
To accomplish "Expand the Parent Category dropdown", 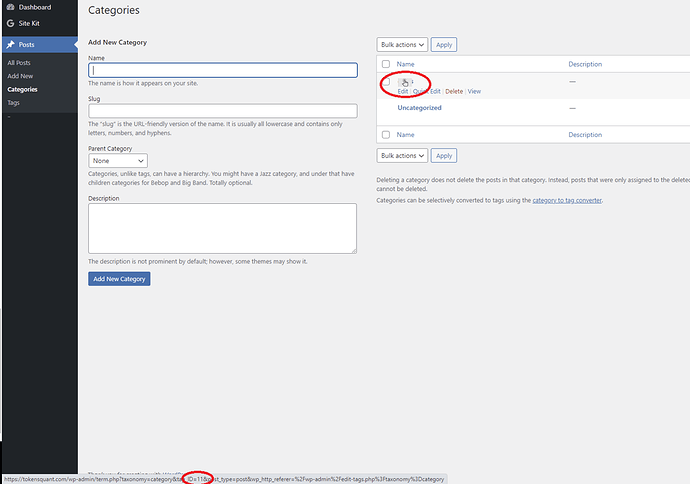I will [x=118, y=160].
